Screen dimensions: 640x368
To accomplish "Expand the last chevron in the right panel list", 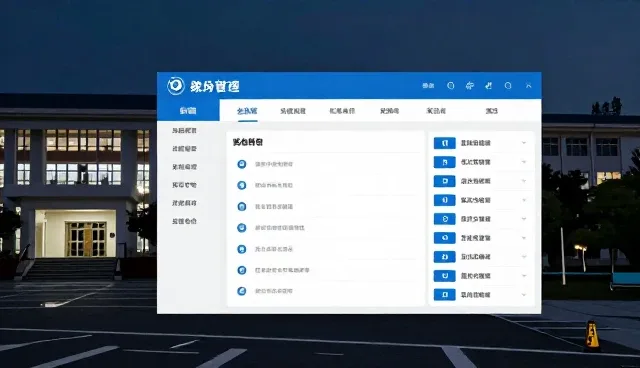I will (x=524, y=295).
